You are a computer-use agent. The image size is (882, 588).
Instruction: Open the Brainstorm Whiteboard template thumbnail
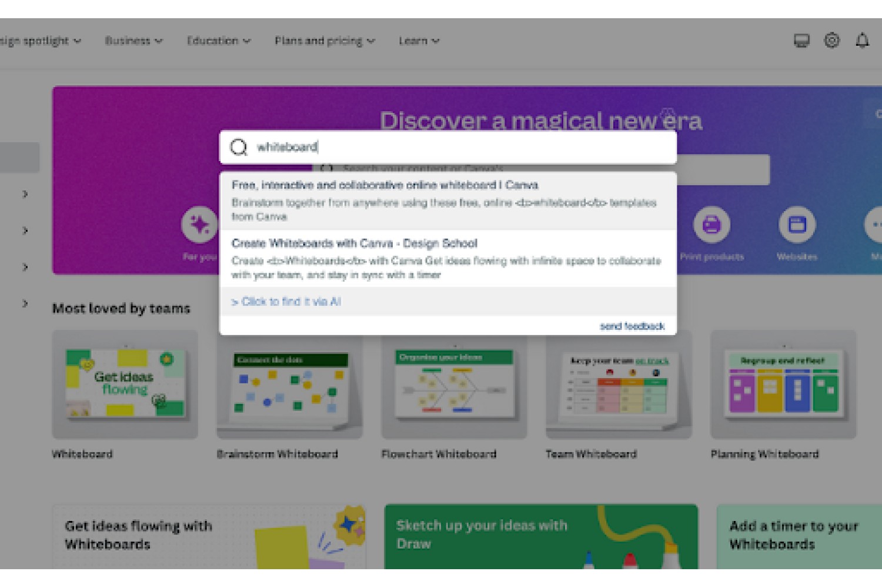pos(290,385)
